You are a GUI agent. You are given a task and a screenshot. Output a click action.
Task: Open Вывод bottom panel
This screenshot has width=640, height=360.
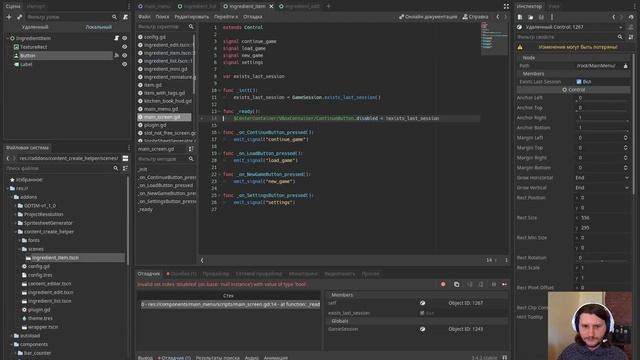(145, 358)
